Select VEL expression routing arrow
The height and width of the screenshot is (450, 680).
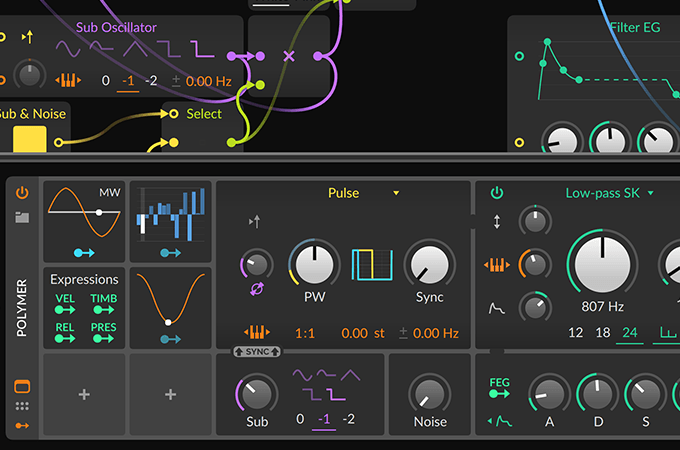65,310
